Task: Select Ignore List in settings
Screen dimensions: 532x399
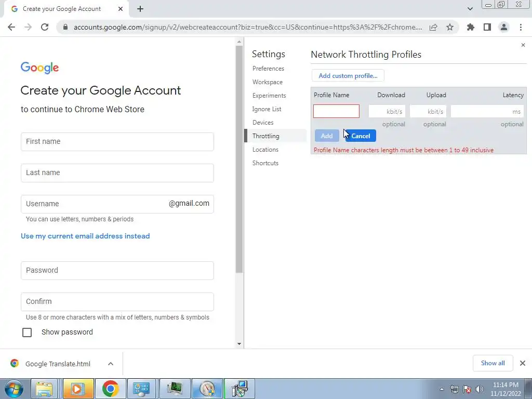Action: tap(267, 109)
